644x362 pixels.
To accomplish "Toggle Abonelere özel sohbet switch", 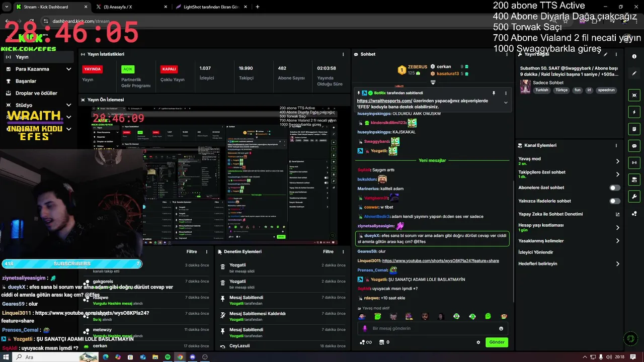I will coord(615,188).
